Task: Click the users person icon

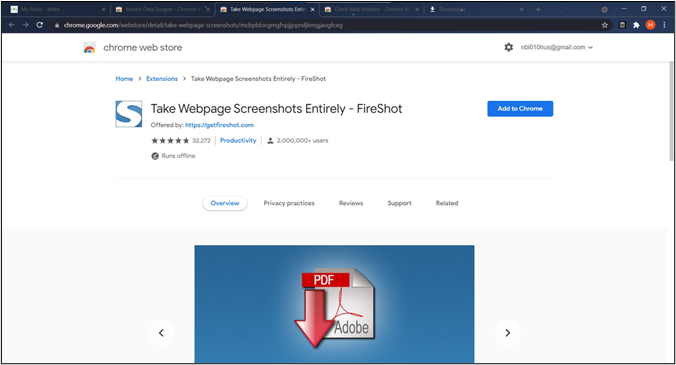Action: pos(270,140)
